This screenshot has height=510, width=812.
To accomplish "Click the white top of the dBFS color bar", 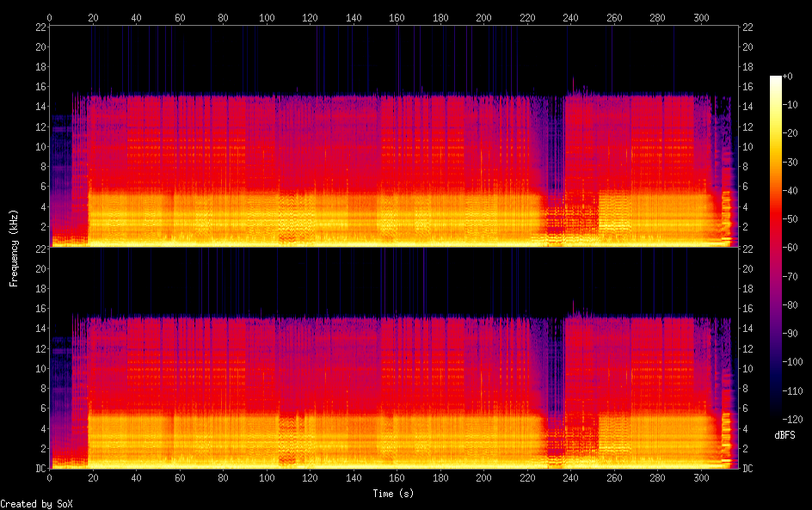I will point(776,79).
